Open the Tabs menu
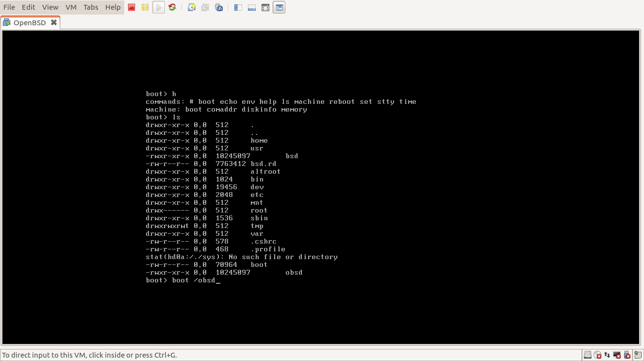 coord(90,7)
